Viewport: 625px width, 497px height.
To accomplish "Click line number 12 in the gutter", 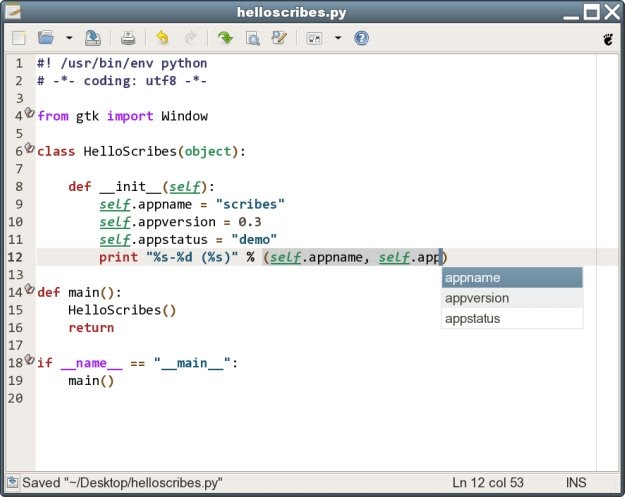I will [x=16, y=257].
